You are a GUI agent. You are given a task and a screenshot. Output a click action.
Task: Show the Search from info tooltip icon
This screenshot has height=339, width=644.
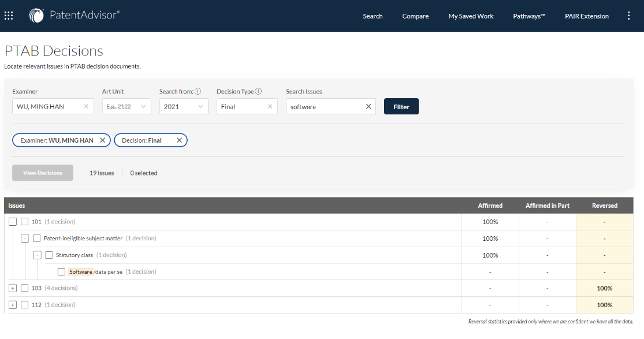198,91
